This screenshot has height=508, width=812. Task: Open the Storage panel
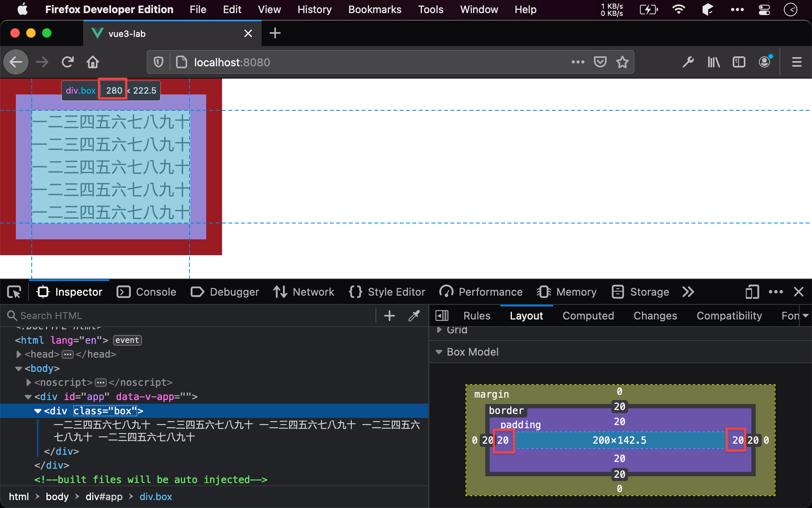(640, 292)
